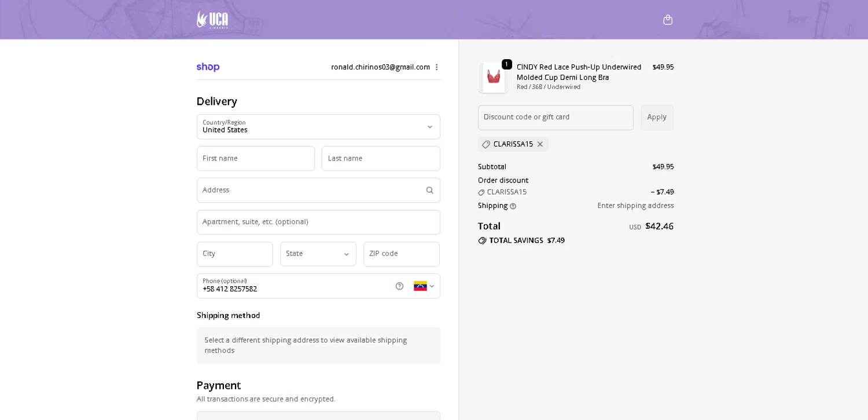Viewport: 868px width, 420px height.
Task: Expand the State dropdown
Action: click(318, 254)
